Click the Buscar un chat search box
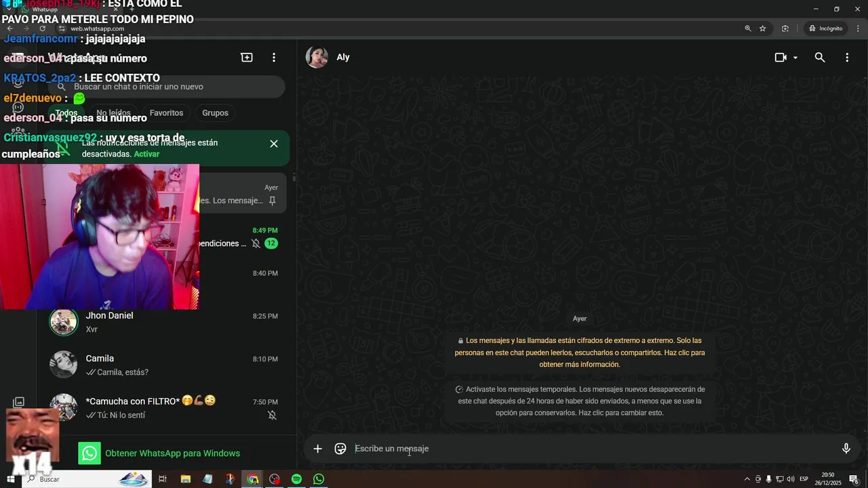The width and height of the screenshot is (868, 488). (x=166, y=87)
